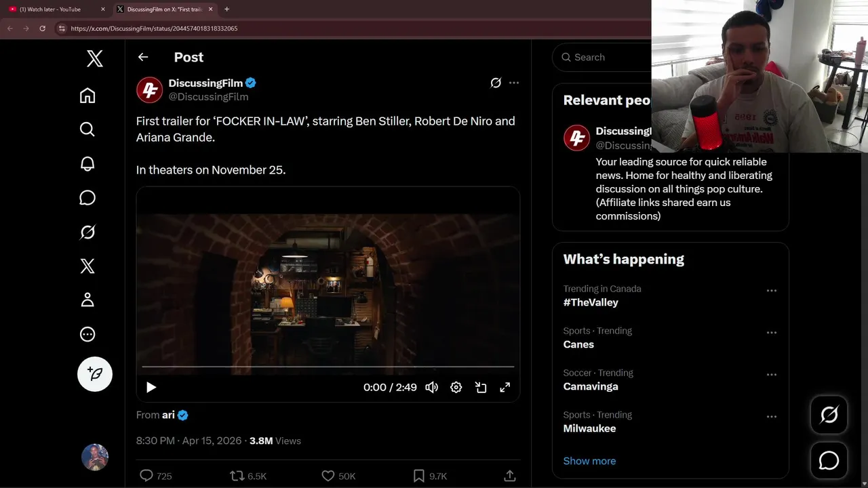The width and height of the screenshot is (868, 488).
Task: Share the post via share icon
Action: pyautogui.click(x=510, y=476)
